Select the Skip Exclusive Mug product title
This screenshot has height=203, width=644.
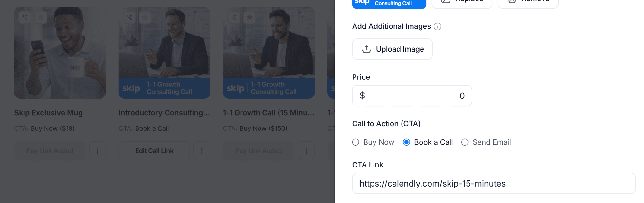point(48,113)
